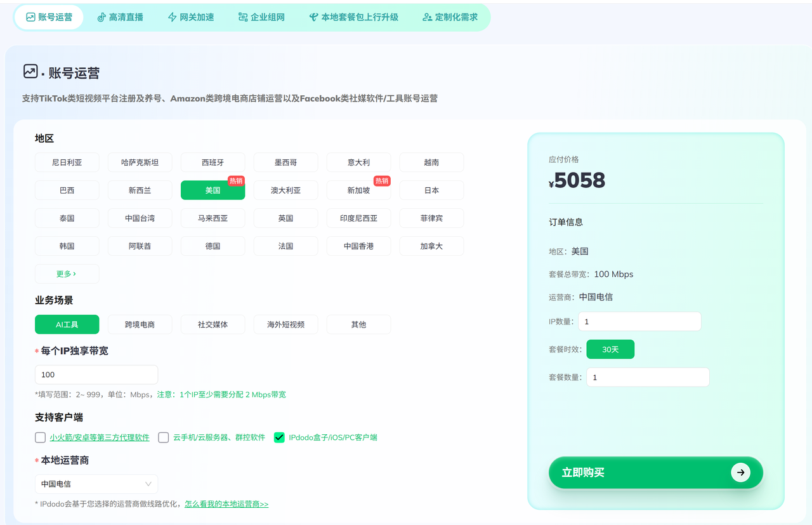Screen dimensions: 812x525
Task: Click the IP数量 input field
Action: click(639, 321)
